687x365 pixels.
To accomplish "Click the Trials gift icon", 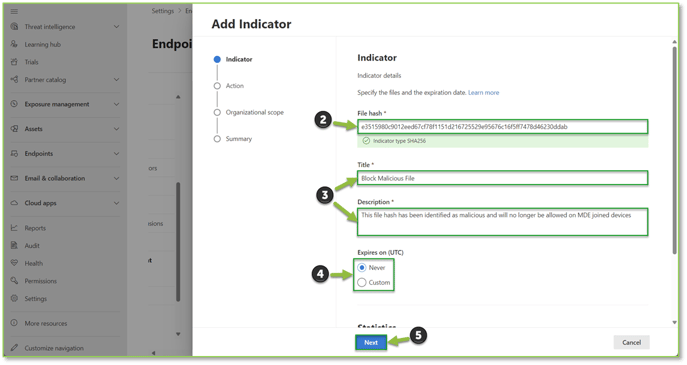I will point(14,62).
